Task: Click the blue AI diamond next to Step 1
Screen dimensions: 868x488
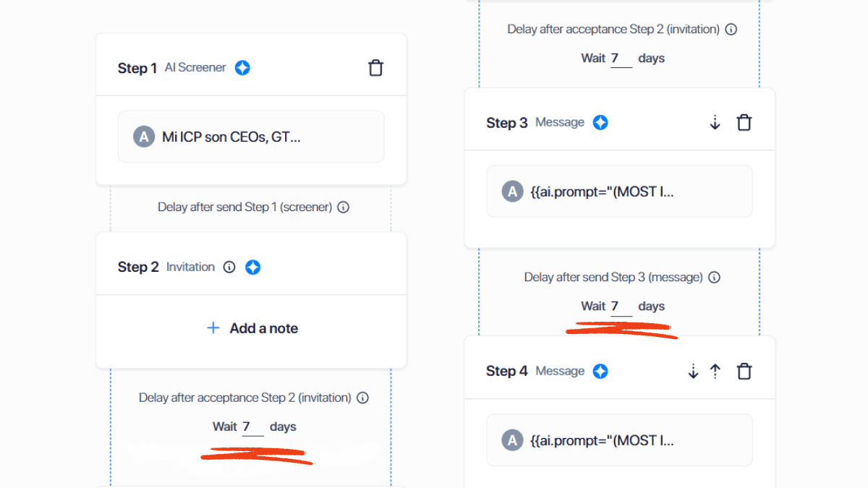Action: [242, 67]
